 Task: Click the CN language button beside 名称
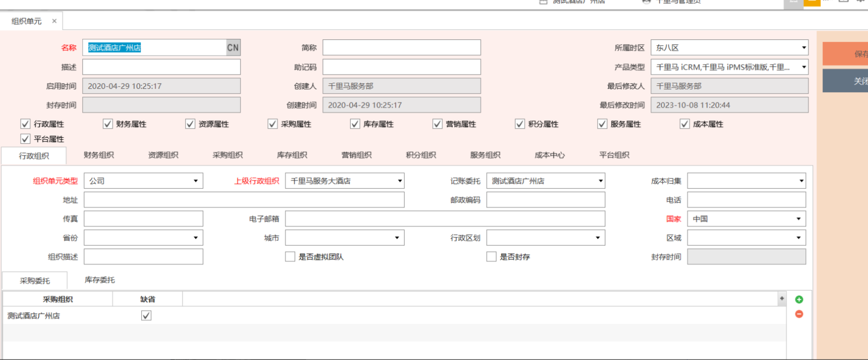pos(233,48)
